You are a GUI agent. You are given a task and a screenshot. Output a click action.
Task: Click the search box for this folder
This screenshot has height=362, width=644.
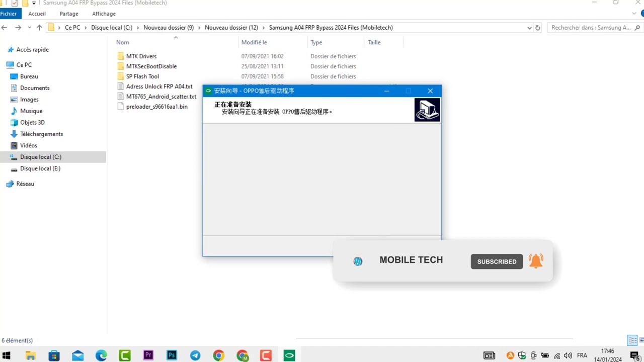click(595, 28)
